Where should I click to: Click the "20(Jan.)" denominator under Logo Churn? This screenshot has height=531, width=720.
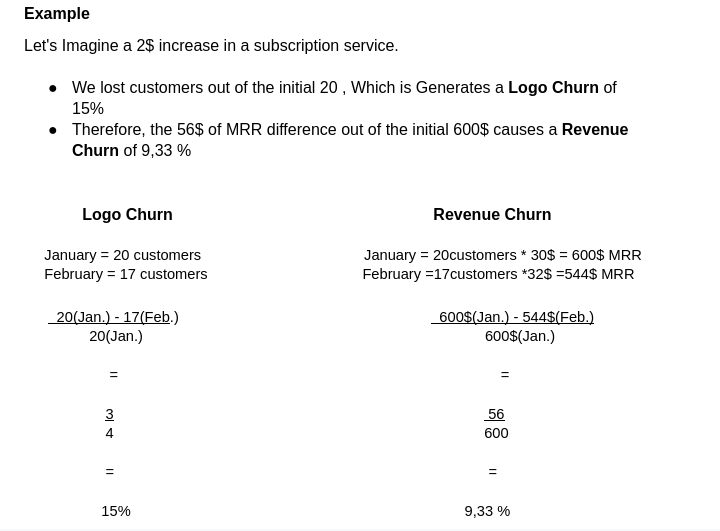tap(116, 336)
